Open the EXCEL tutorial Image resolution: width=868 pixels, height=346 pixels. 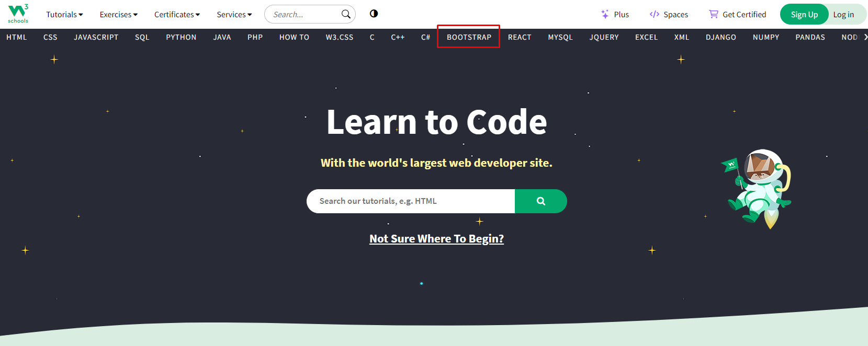tap(647, 37)
